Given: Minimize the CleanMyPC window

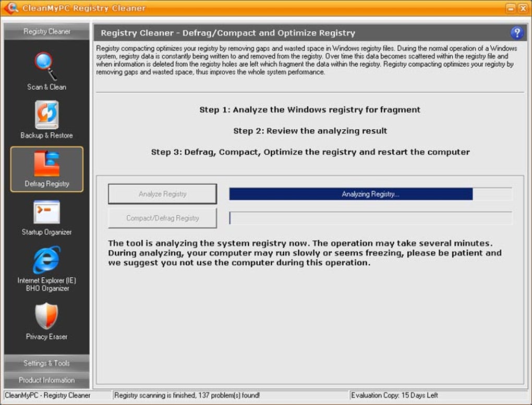Looking at the screenshot, I should coord(511,8).
